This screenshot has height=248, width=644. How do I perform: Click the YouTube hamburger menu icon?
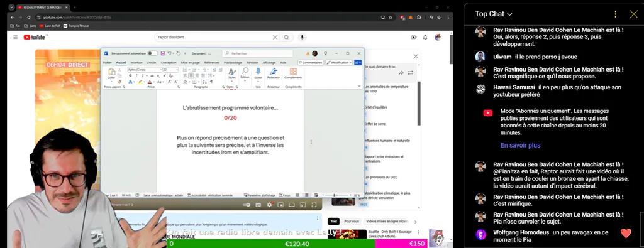tap(15, 37)
